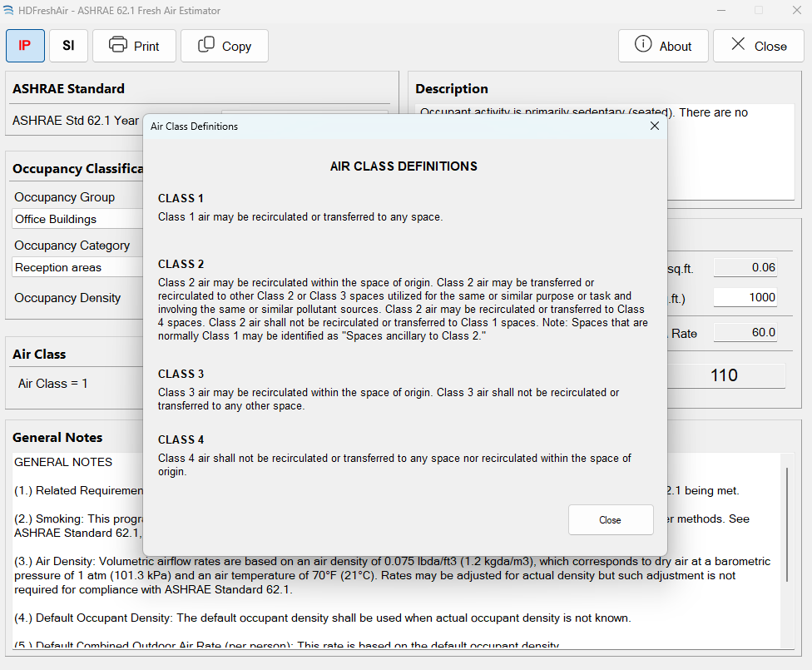812x670 pixels.
Task: Click the Print button in toolbar
Action: [x=134, y=46]
